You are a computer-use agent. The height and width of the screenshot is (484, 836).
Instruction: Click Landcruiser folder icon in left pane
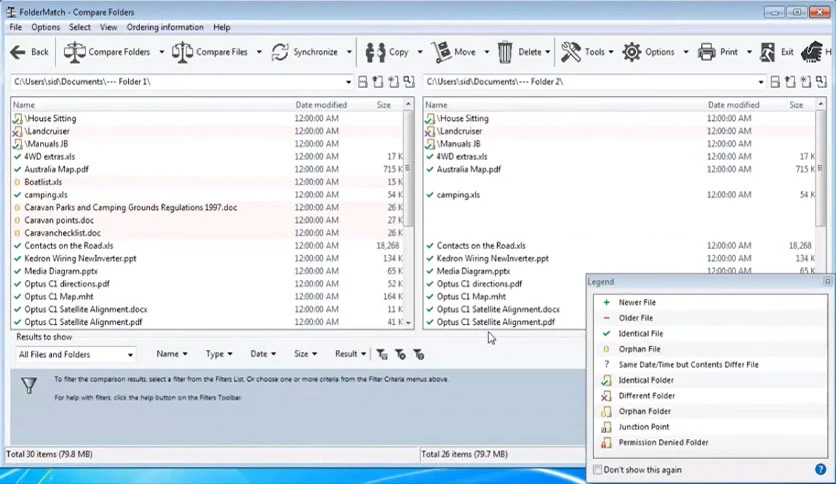click(x=18, y=131)
